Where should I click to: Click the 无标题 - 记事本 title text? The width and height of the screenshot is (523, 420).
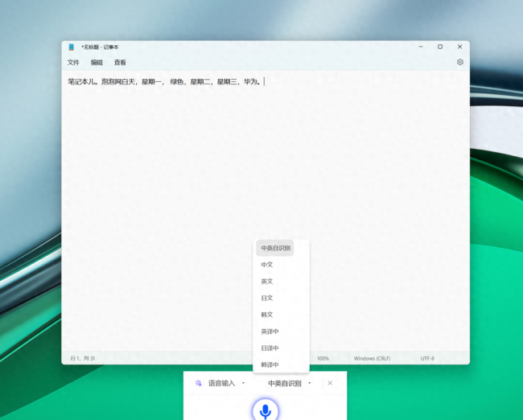[101, 47]
